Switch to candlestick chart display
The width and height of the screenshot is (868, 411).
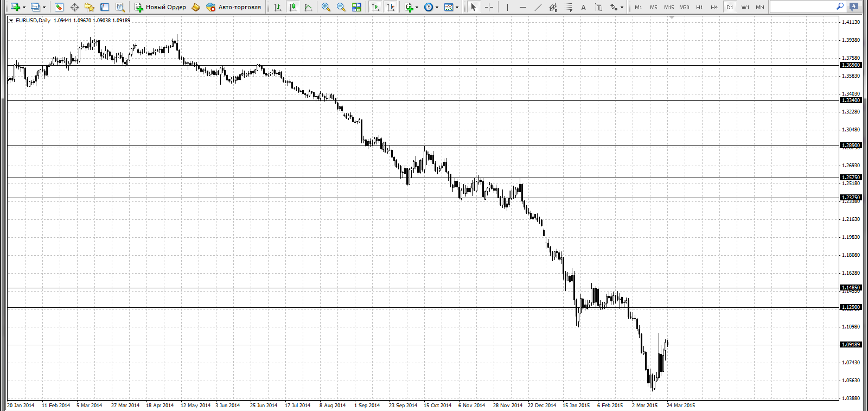click(x=293, y=7)
